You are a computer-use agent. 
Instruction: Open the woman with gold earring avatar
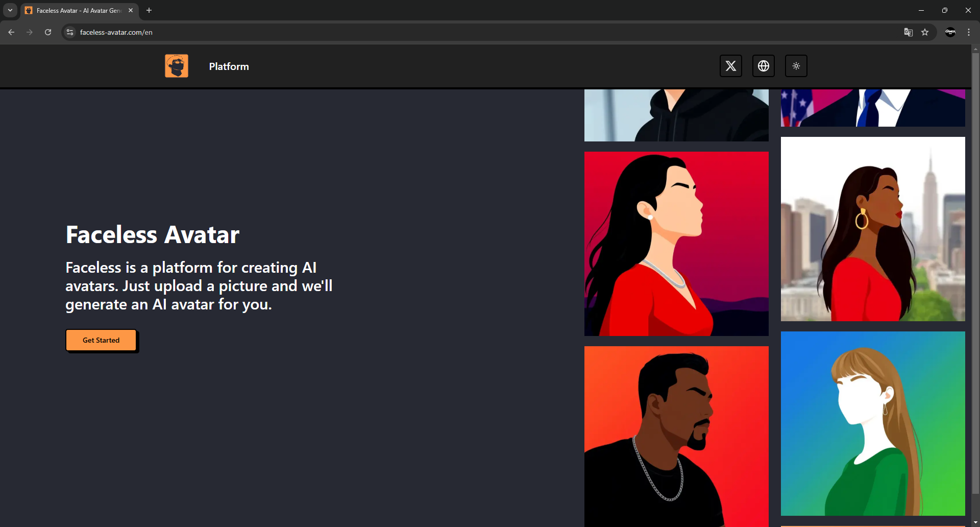coord(873,229)
